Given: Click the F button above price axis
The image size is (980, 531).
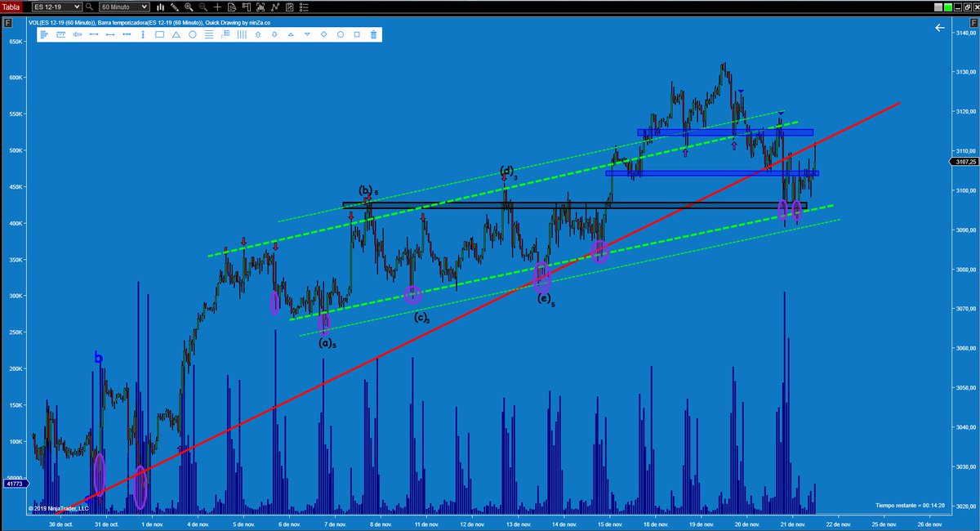Looking at the screenshot, I should pyautogui.click(x=973, y=23).
